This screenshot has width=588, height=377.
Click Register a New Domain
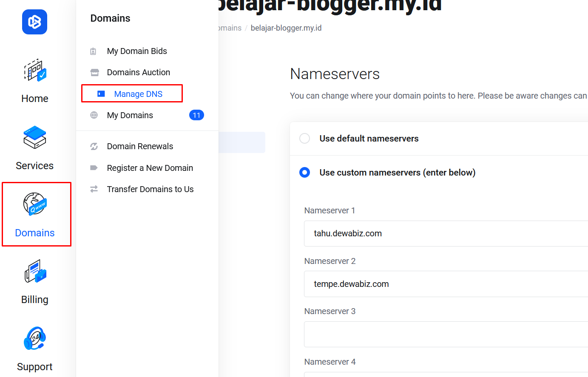150,168
